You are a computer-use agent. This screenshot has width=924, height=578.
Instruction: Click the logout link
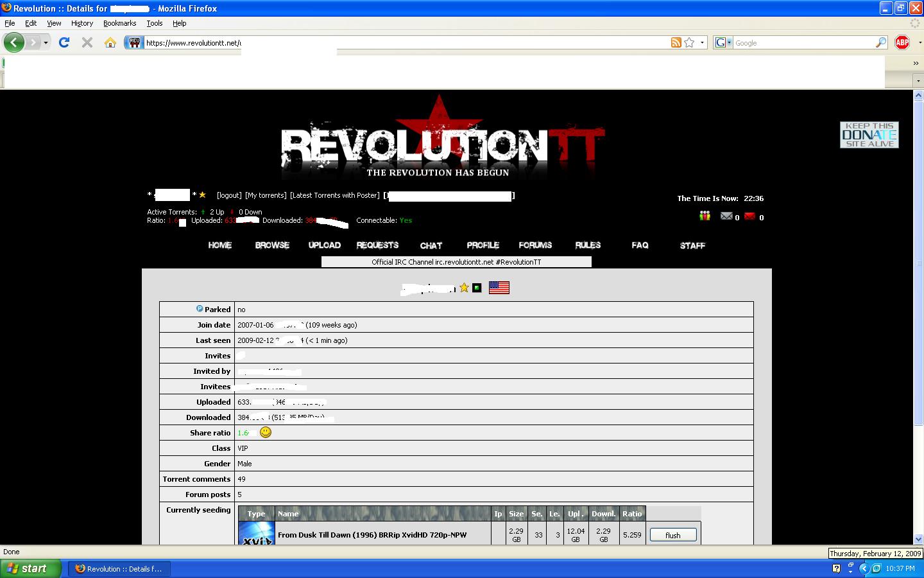point(229,195)
